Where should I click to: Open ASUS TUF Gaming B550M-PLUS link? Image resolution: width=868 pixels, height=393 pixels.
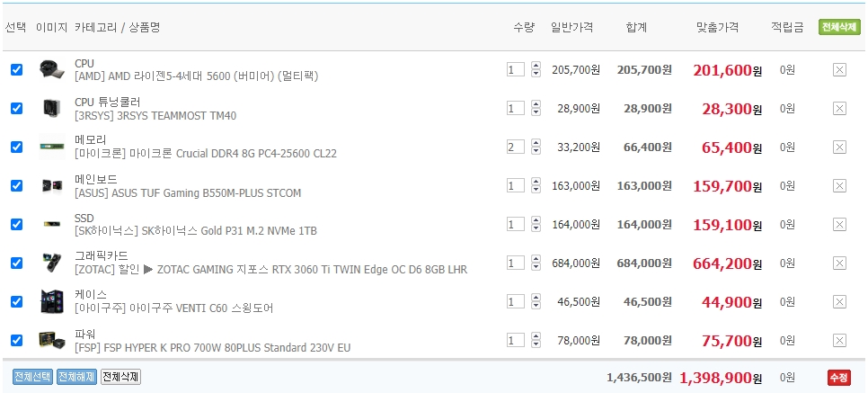click(x=188, y=192)
